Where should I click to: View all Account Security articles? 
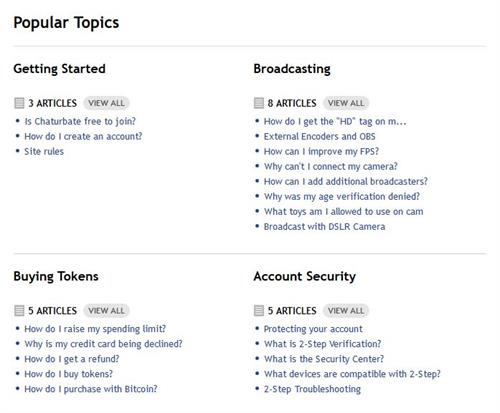point(346,311)
